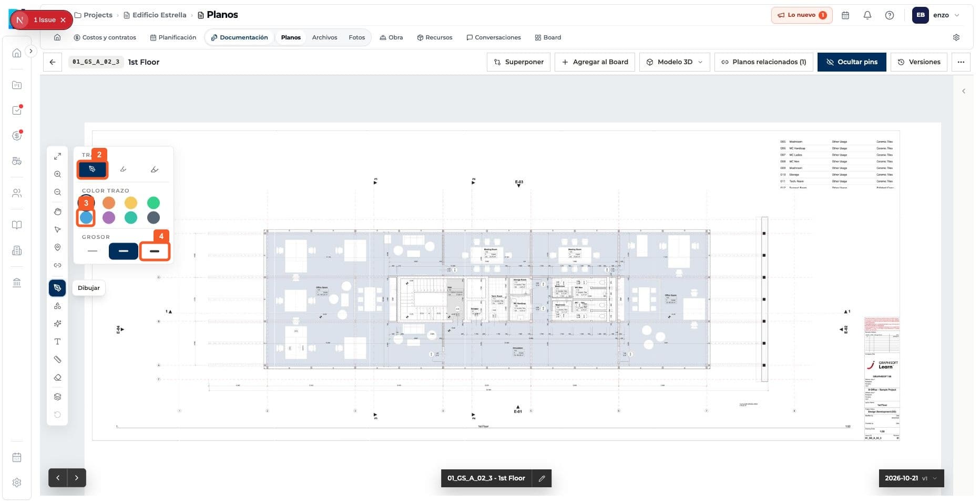Open the help question mark icon
The height and width of the screenshot is (502, 980).
pos(890,15)
